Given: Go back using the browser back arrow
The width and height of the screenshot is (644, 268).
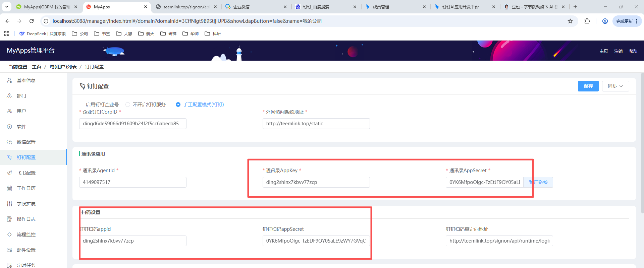Looking at the screenshot, I should pyautogui.click(x=7, y=21).
